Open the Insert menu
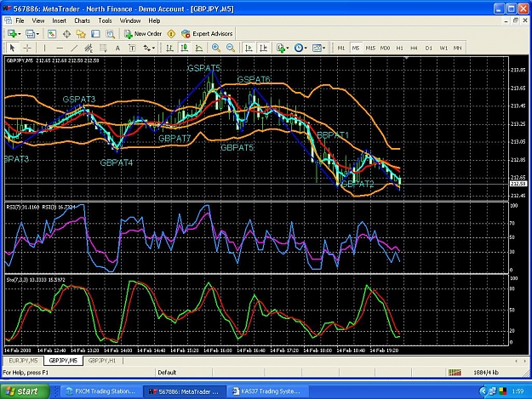This screenshot has width=532, height=399. pyautogui.click(x=60, y=20)
